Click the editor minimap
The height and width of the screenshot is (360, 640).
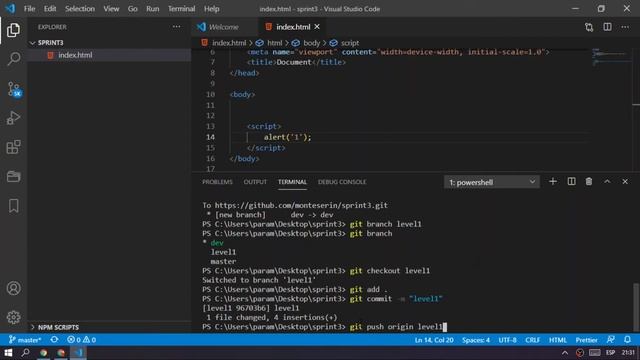click(611, 57)
